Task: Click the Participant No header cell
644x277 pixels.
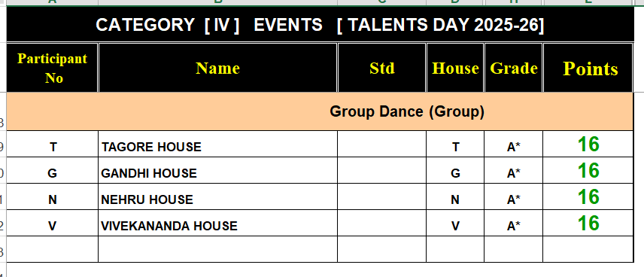Action: pos(52,68)
